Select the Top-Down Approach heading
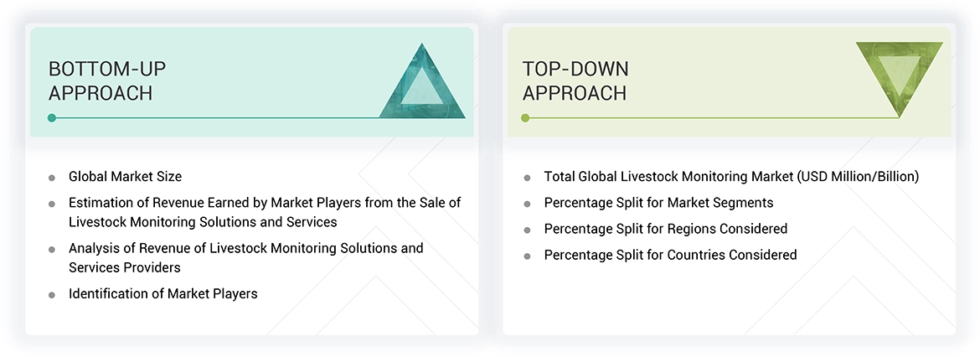The image size is (980, 357). 575,81
